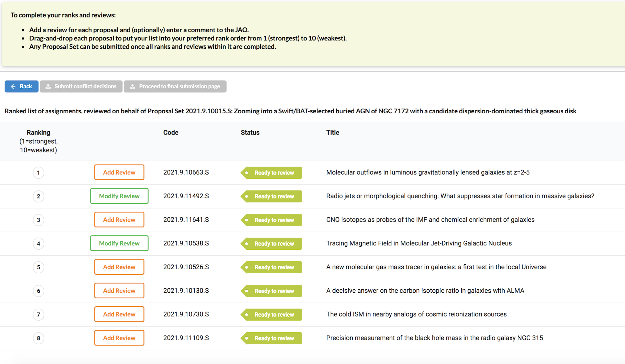Screen dimensions: 625x364
Task: Click the Ranking column header
Action: click(x=38, y=132)
